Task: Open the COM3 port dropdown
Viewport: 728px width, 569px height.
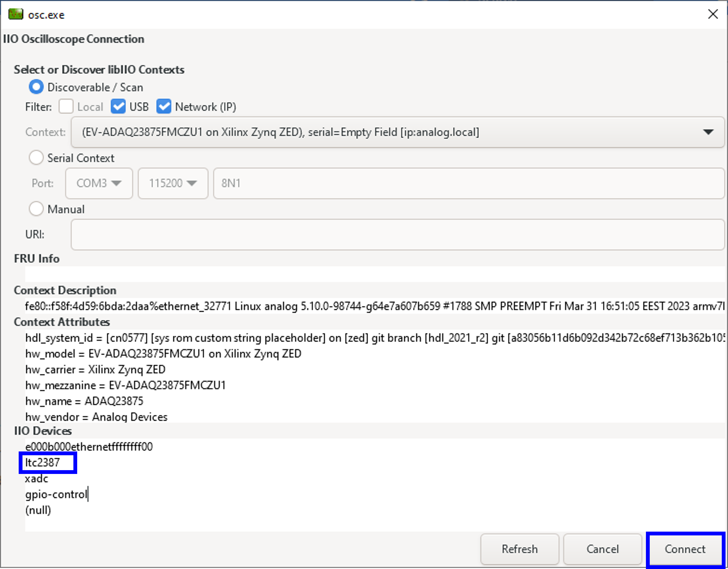Action: pyautogui.click(x=99, y=183)
